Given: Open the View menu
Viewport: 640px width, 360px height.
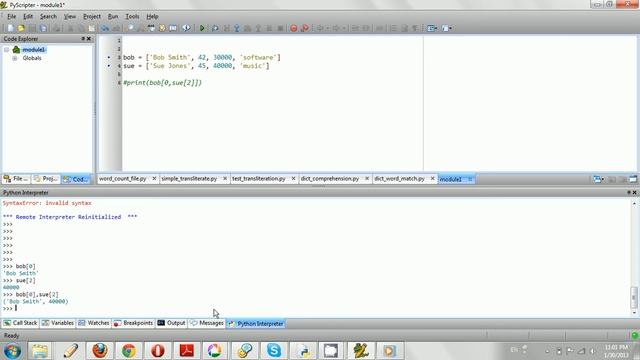Looking at the screenshot, I should [x=70, y=16].
